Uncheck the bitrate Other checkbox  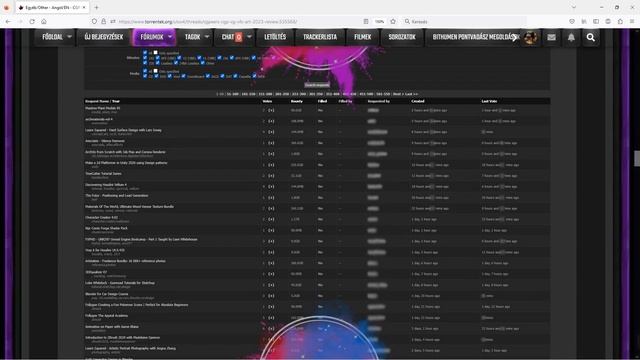click(202, 63)
